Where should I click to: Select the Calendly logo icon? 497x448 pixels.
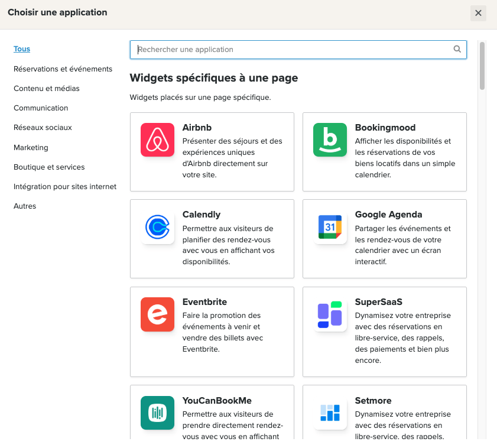pyautogui.click(x=158, y=227)
